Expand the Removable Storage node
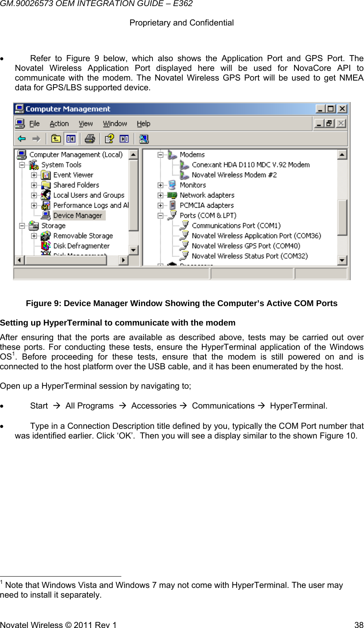364x628 pixels. click(x=34, y=236)
